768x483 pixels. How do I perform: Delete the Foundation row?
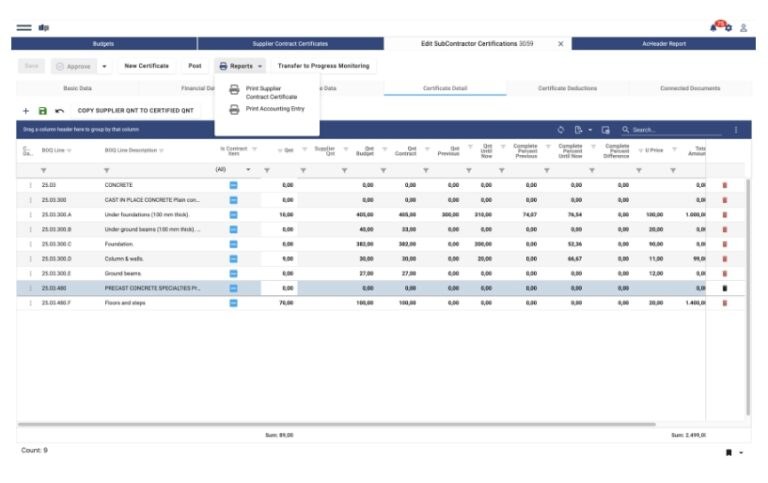pyautogui.click(x=725, y=244)
